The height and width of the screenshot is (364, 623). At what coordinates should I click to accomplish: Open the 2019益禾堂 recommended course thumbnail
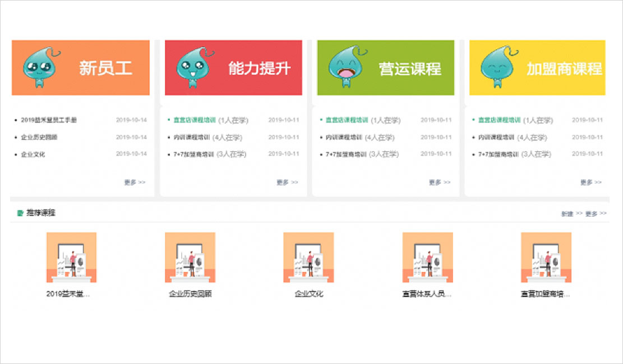coord(71,258)
